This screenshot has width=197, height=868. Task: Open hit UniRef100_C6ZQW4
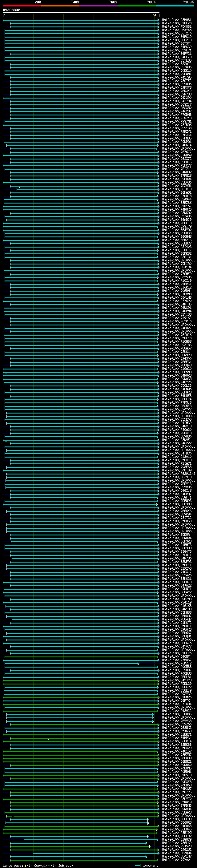(176, 853)
